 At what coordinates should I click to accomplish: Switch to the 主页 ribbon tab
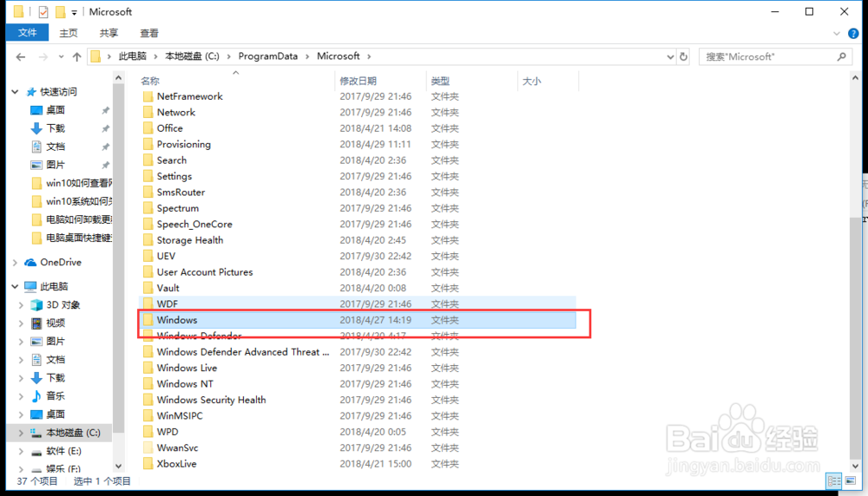[69, 33]
